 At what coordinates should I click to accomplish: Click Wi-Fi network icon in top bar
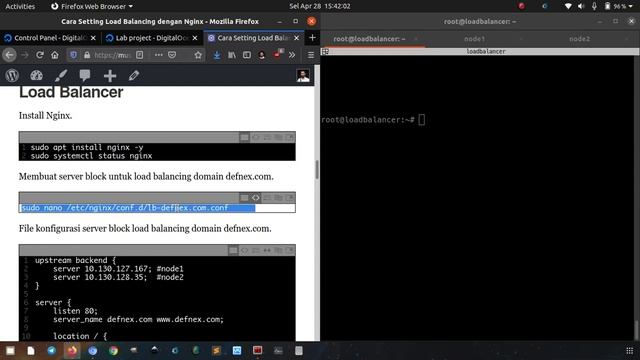(x=568, y=6)
